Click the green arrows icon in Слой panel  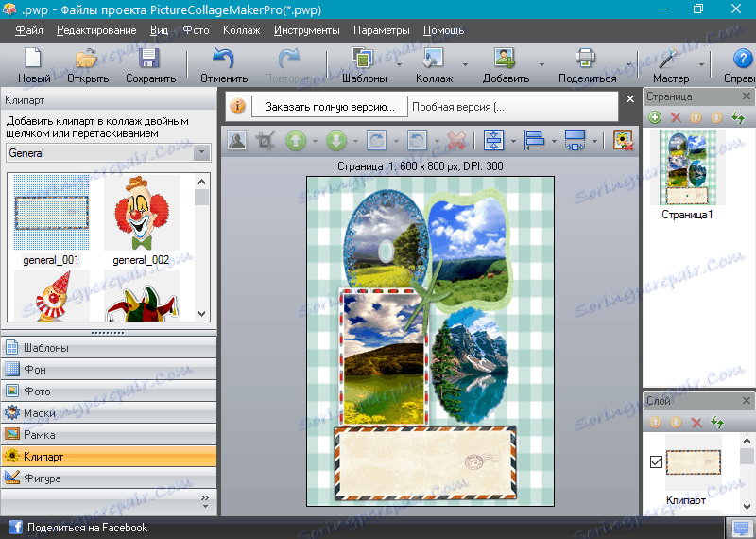pos(717,423)
